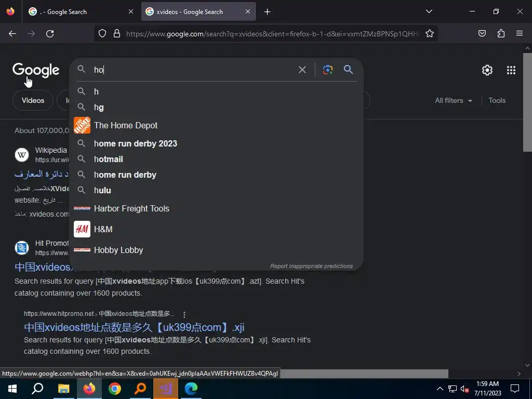This screenshot has width=532, height=399.
Task: Close the '. - Google Search' tab
Action: [131, 12]
